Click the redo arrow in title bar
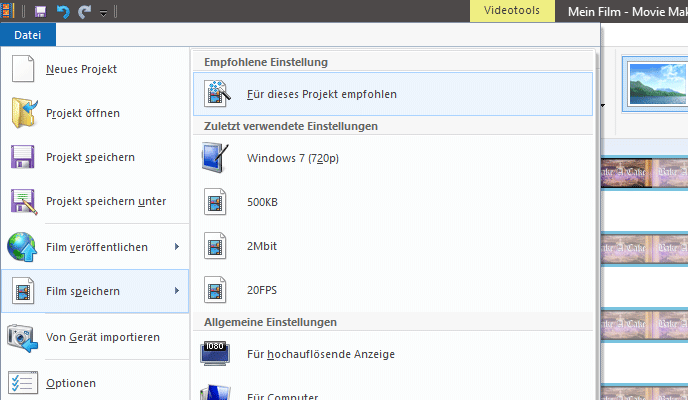 [x=85, y=10]
